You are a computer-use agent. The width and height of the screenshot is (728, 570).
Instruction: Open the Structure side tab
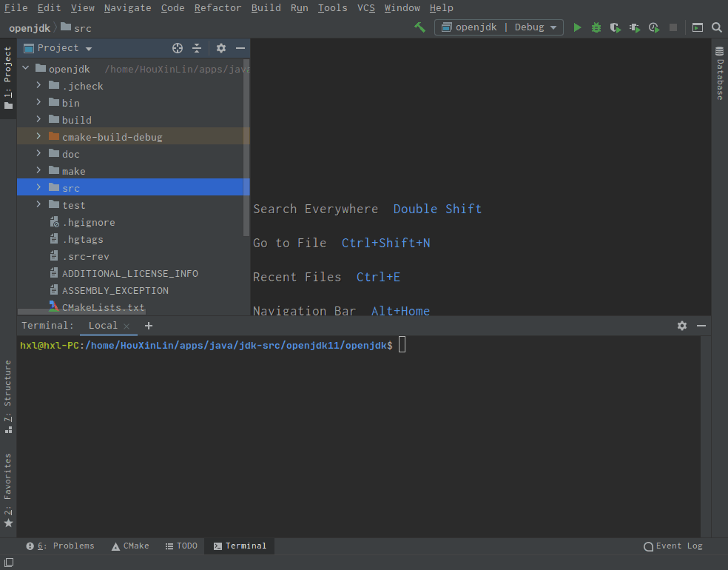coord(8,397)
